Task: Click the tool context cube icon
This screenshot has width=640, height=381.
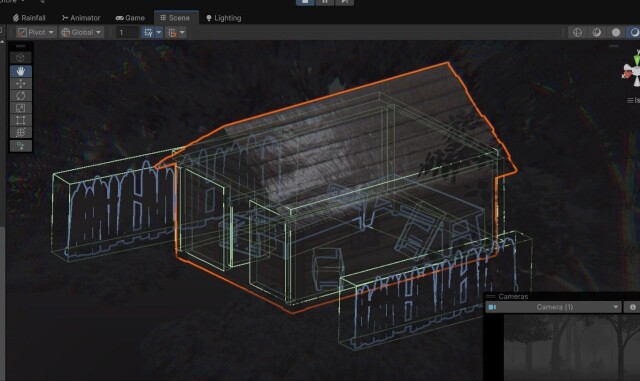Action: 20,58
